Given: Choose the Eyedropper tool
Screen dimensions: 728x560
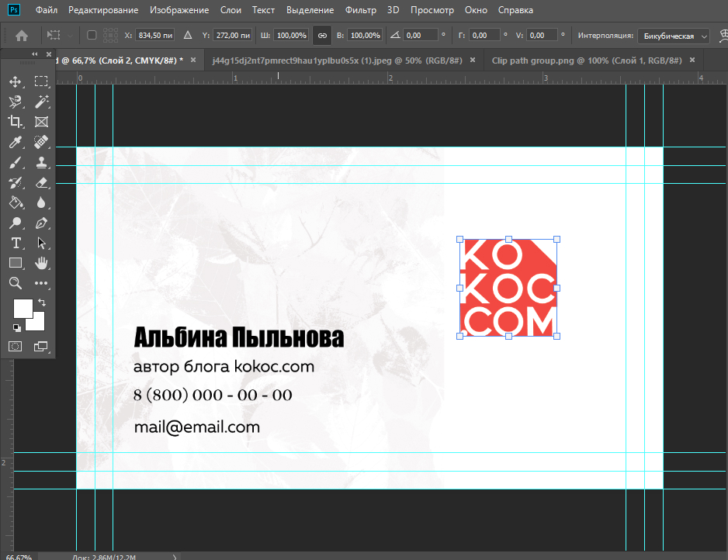Looking at the screenshot, I should (x=15, y=142).
